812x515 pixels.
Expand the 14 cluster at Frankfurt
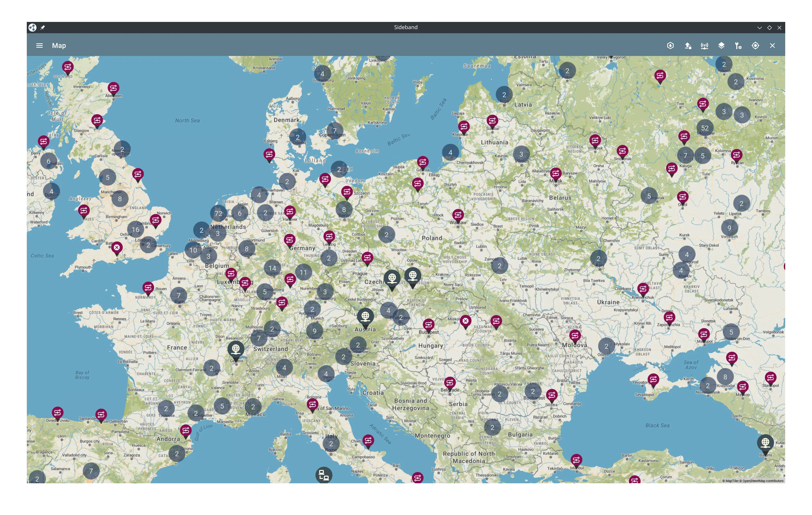pos(272,268)
